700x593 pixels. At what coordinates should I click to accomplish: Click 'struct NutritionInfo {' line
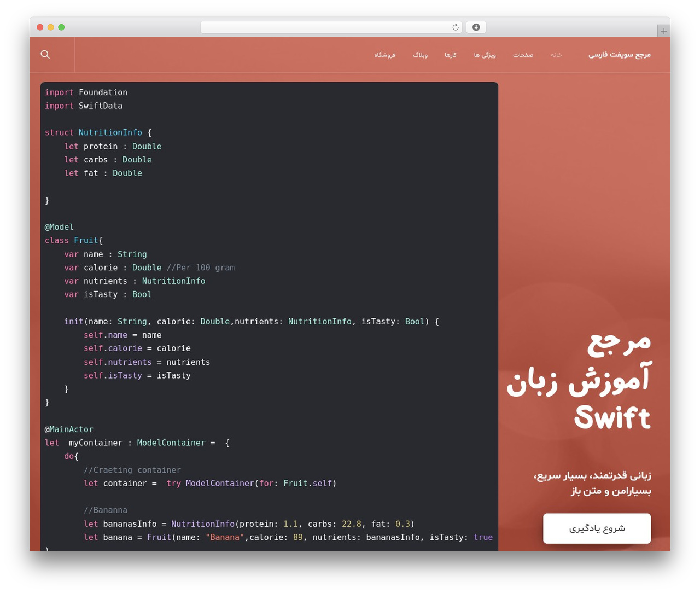(98, 132)
